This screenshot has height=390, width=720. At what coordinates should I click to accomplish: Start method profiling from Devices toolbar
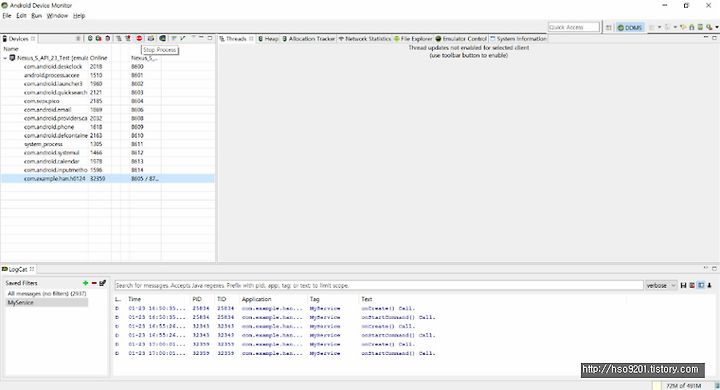pyautogui.click(x=128, y=39)
